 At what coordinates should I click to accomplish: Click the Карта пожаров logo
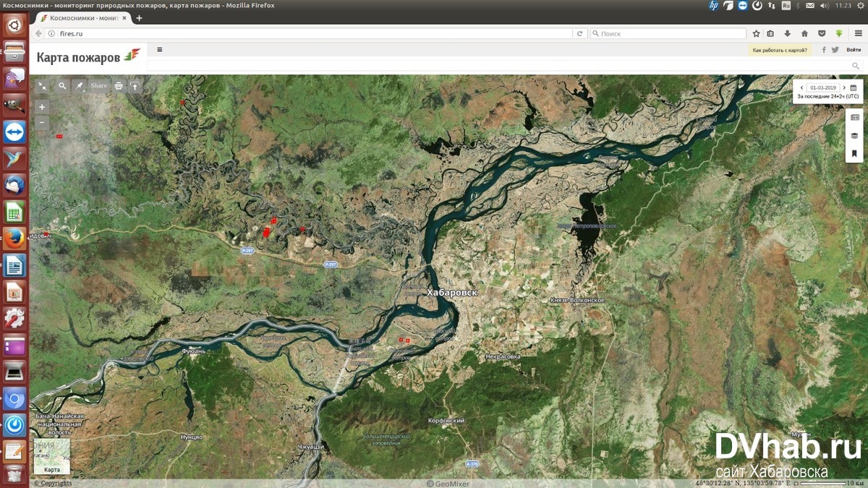pyautogui.click(x=88, y=56)
